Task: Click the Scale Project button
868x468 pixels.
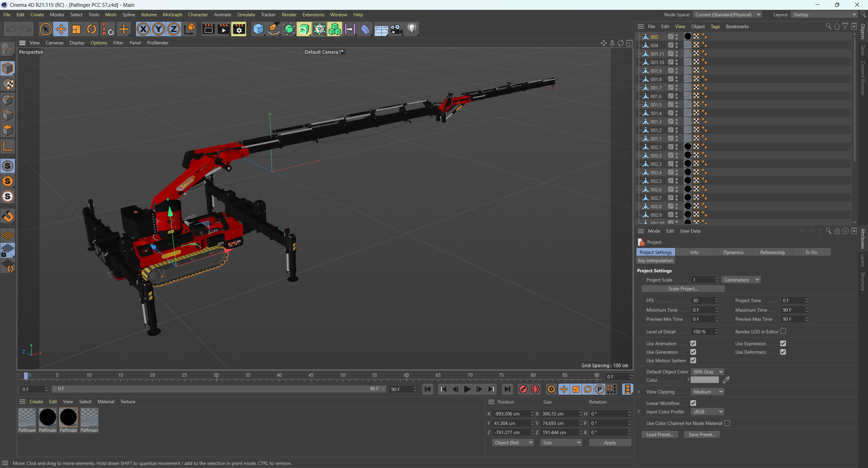Action: [683, 289]
